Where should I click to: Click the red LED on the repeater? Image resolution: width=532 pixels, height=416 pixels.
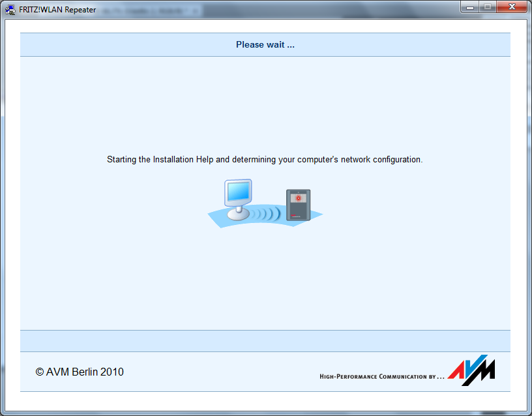coord(299,197)
